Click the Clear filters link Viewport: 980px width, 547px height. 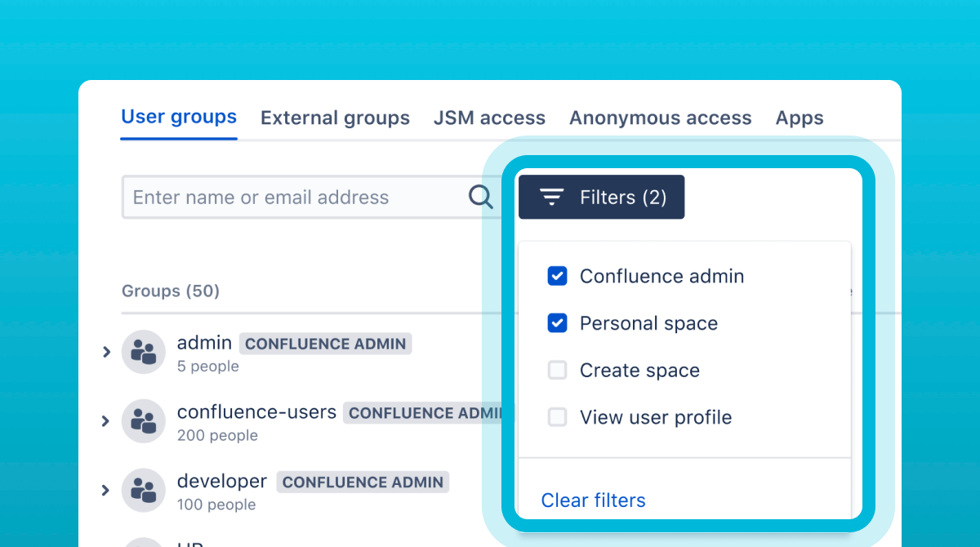(x=593, y=500)
